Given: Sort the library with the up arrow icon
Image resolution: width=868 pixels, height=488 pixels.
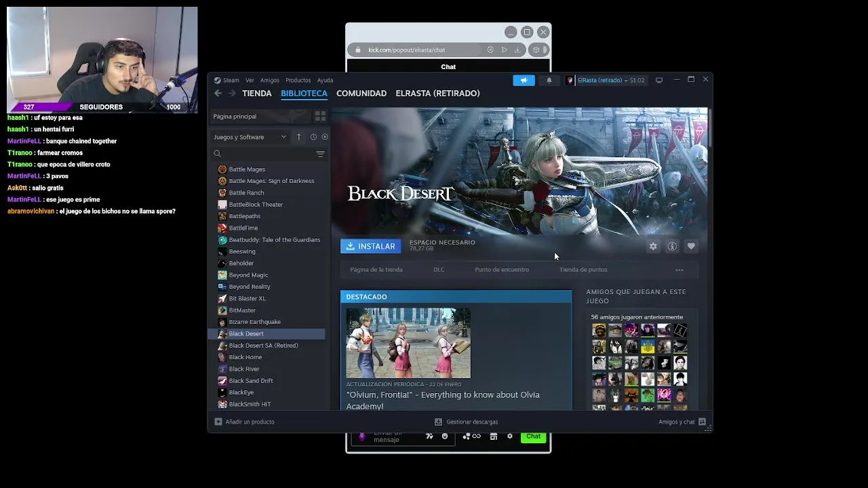Looking at the screenshot, I should [298, 137].
